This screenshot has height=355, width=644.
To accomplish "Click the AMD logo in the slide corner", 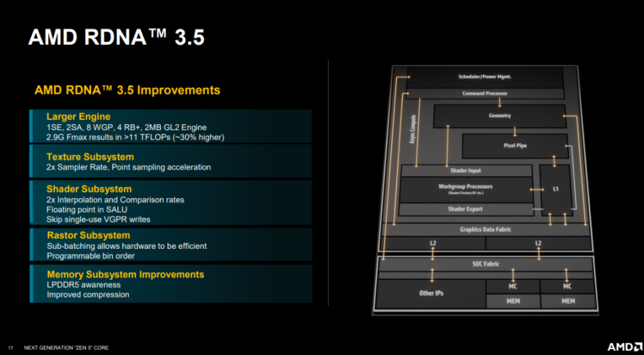I will 623,347.
